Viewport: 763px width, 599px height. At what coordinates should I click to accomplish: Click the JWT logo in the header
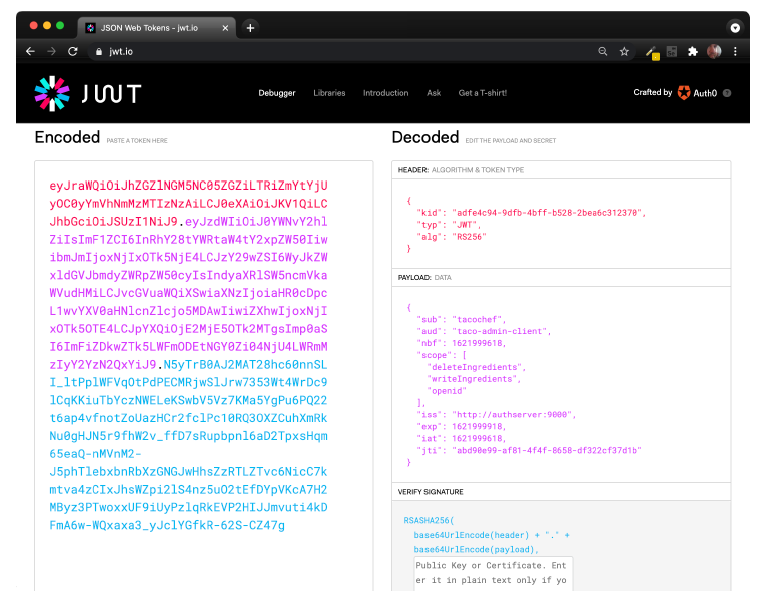[87, 93]
